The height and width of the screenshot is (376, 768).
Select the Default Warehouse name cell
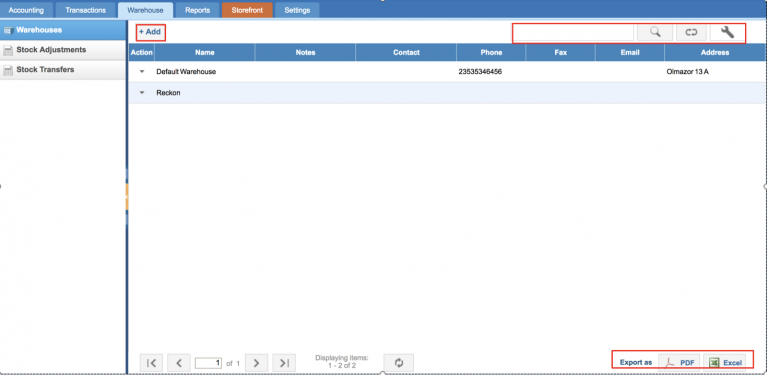[186, 71]
